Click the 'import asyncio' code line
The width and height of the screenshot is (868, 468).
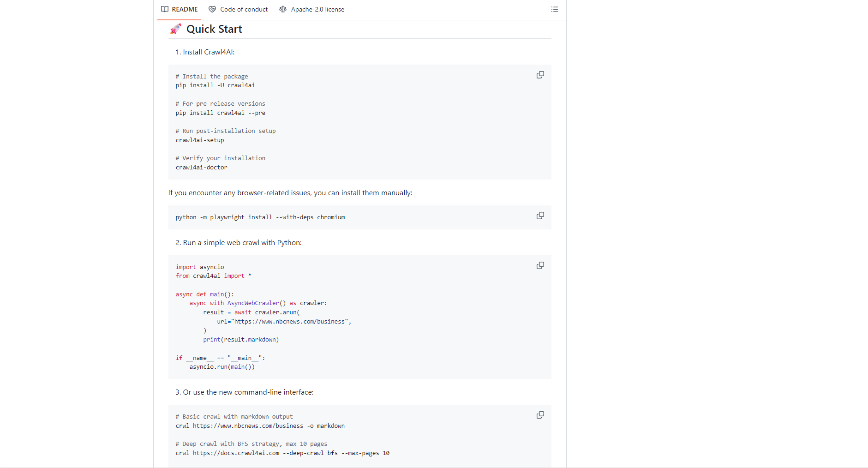(200, 267)
